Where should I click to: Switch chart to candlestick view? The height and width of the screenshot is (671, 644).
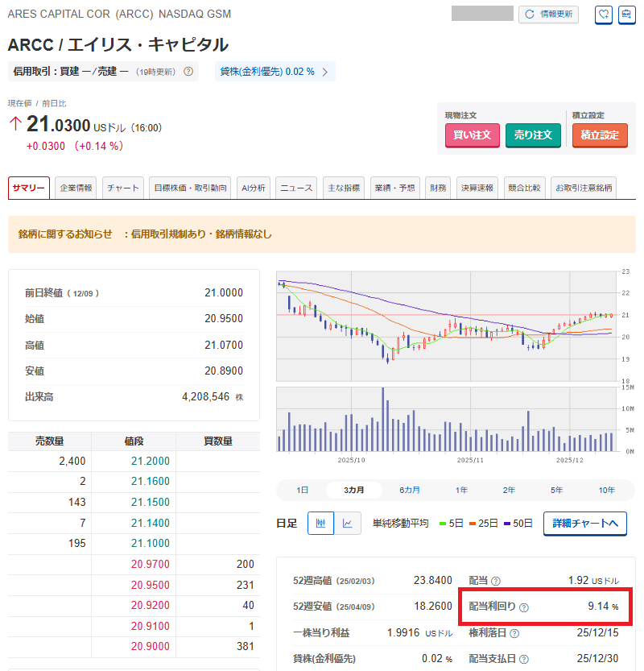pos(320,523)
